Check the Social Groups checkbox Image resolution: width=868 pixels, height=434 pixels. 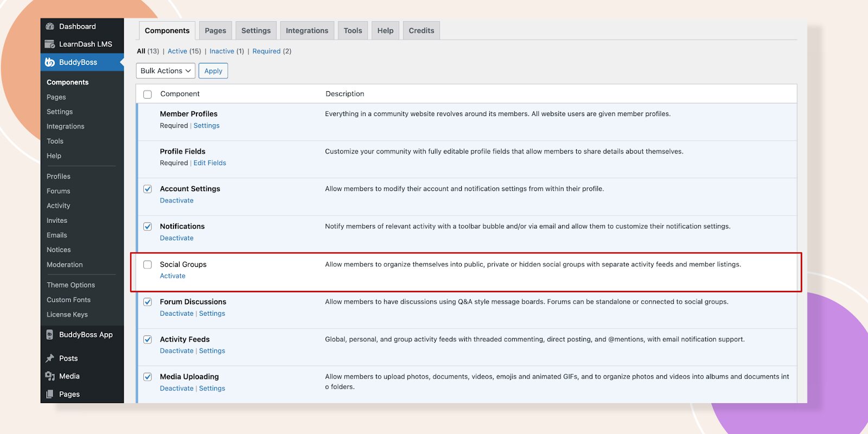click(148, 265)
